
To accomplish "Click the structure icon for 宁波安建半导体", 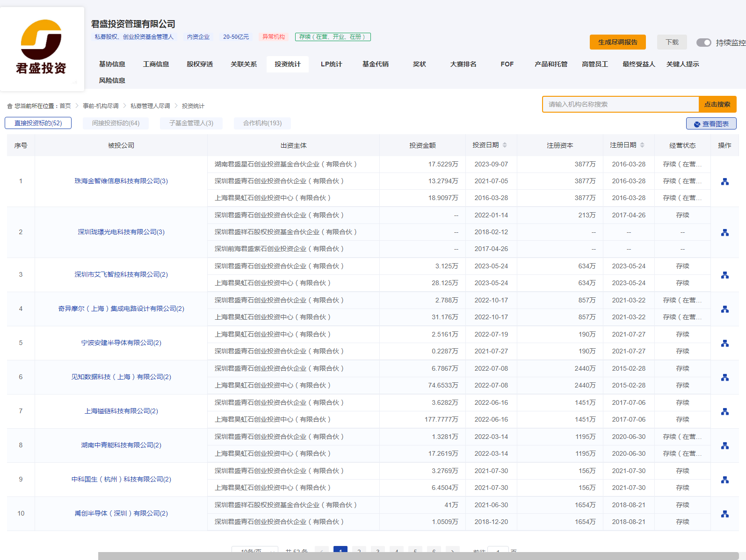I will tap(724, 343).
